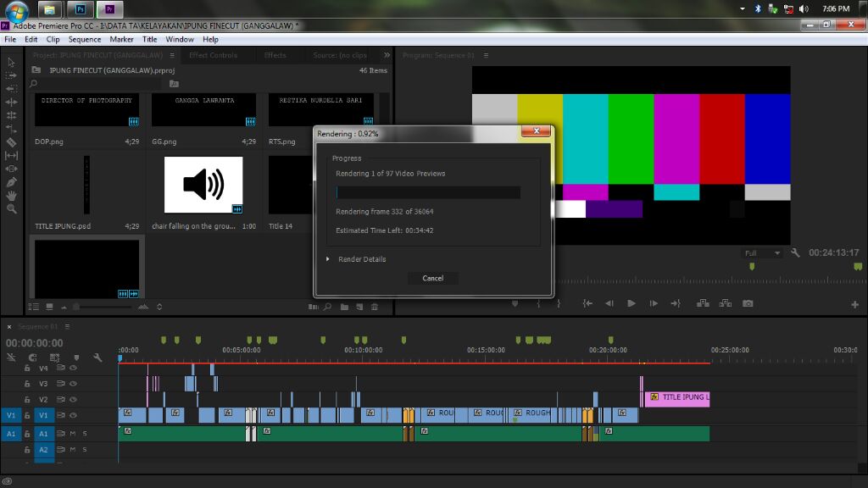This screenshot has height=488, width=868.
Task: Select the Zoom magnifier tool
Action: click(11, 208)
